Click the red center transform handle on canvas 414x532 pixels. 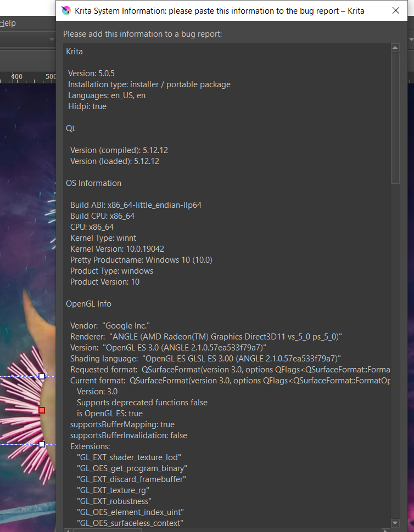coord(42,410)
